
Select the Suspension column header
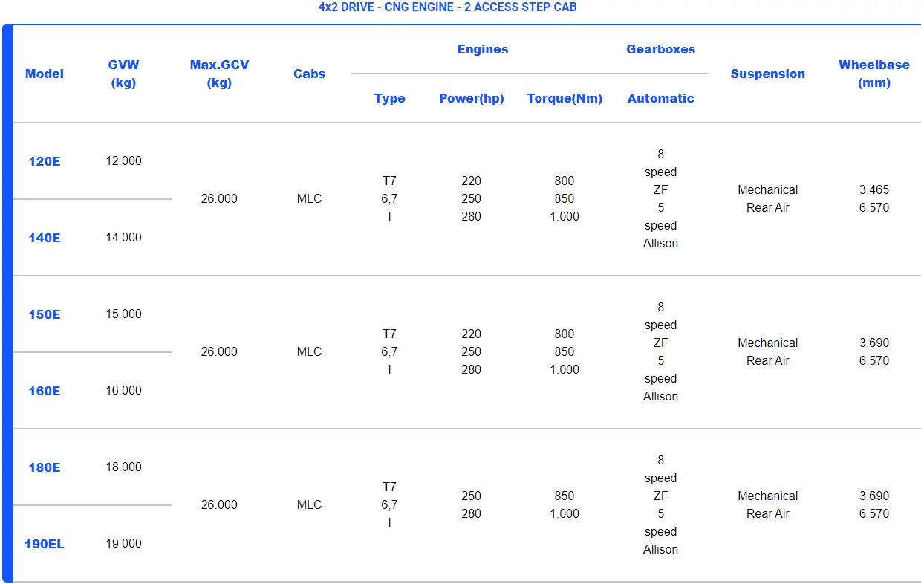point(767,74)
